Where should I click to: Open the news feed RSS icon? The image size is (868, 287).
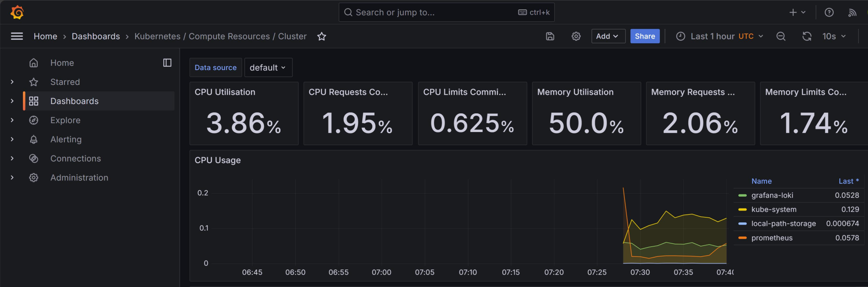tap(852, 12)
